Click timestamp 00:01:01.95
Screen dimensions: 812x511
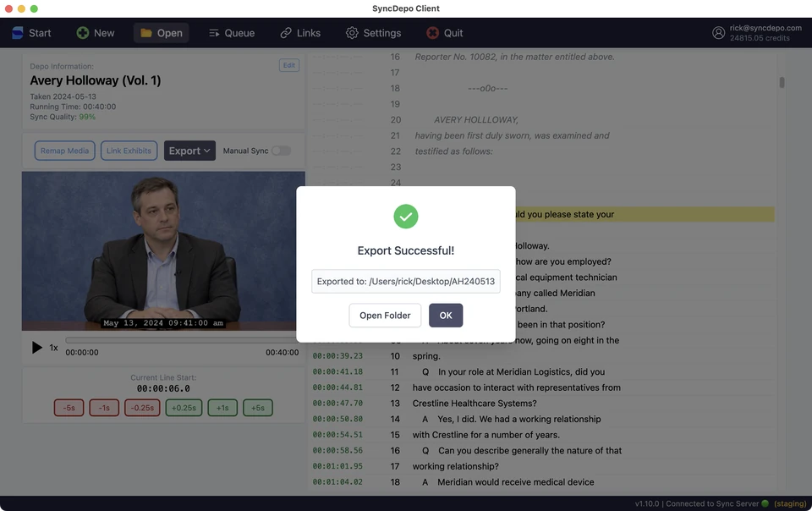[x=337, y=466]
